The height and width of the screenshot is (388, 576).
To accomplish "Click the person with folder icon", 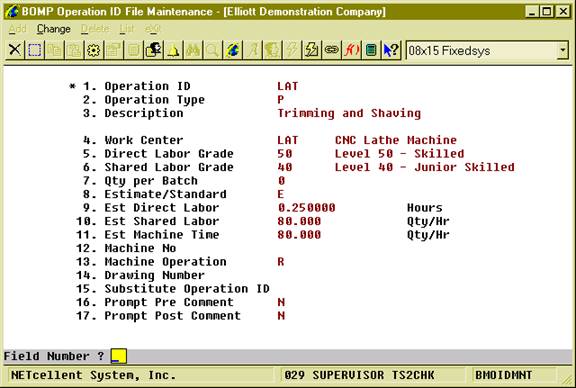I will 153,50.
